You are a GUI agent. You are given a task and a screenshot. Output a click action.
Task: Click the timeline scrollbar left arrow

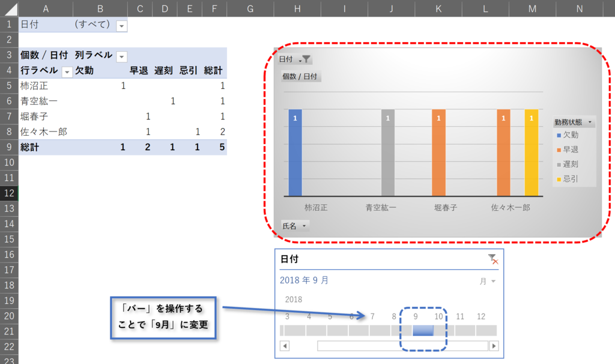click(x=285, y=345)
